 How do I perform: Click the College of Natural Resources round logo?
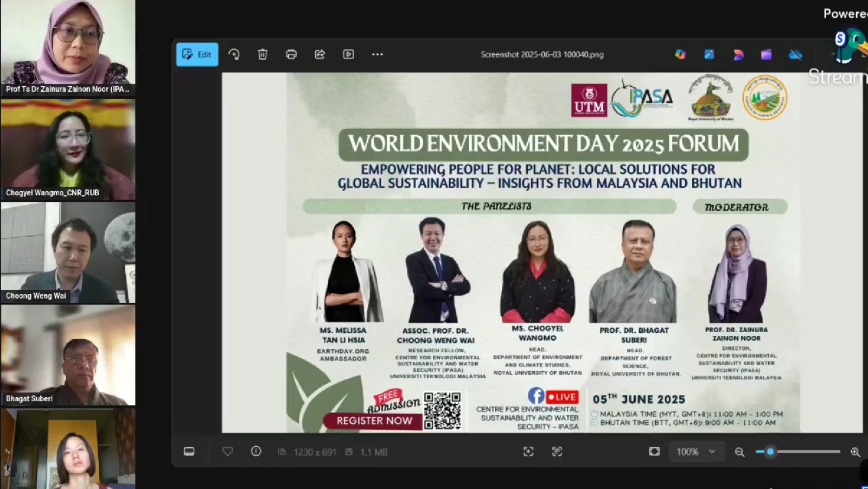tap(765, 98)
